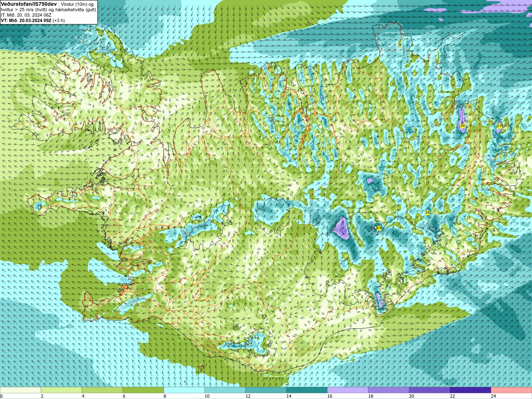The height and width of the screenshot is (399, 532).
Task: Select the legend tick label 12
Action: [x=248, y=396]
